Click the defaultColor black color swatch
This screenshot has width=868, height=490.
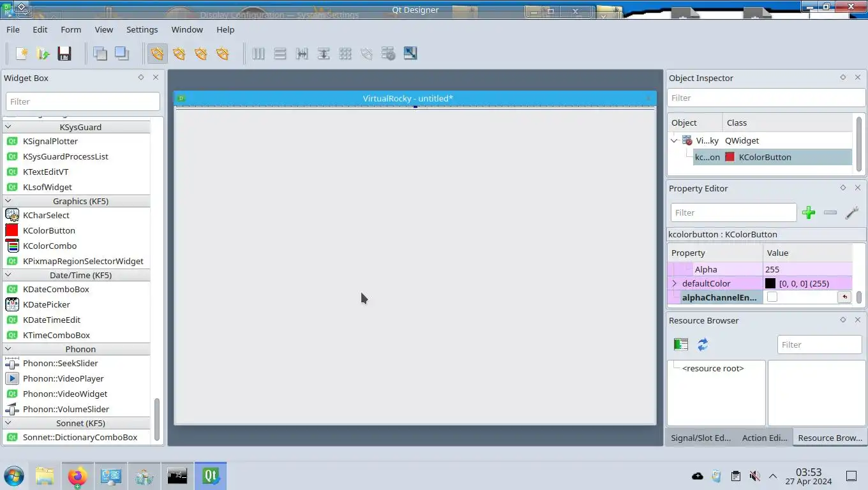[770, 283]
